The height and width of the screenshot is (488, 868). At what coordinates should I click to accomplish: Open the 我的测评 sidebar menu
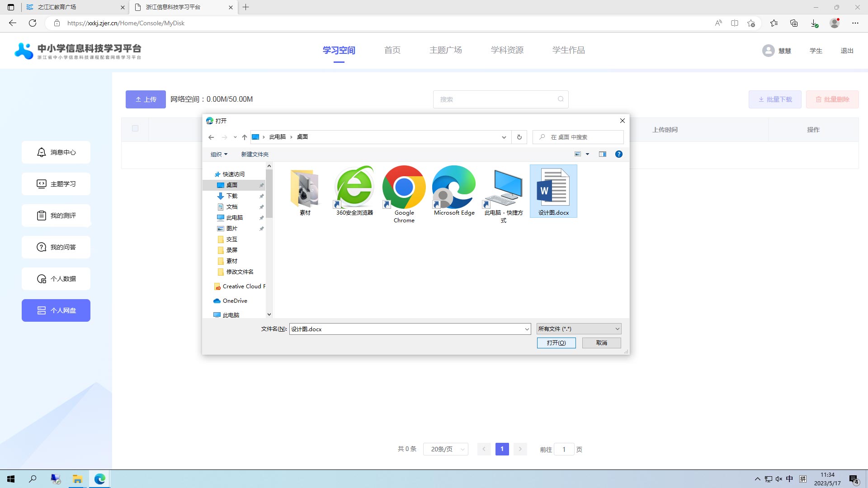[x=56, y=216]
